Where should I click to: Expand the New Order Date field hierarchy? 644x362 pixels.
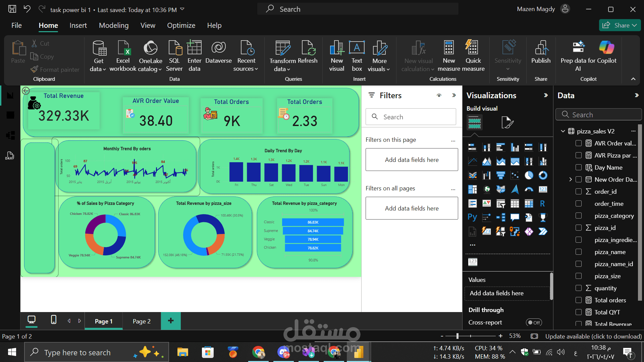tap(571, 179)
